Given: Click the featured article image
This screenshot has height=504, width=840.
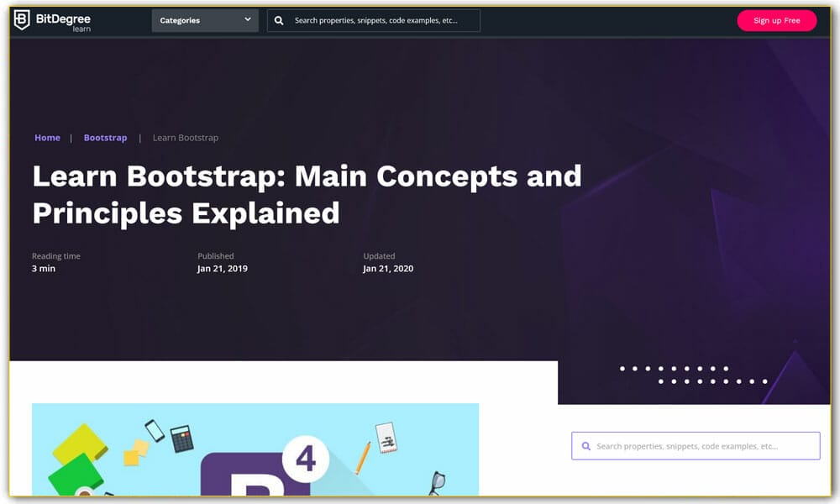Looking at the screenshot, I should (255, 454).
